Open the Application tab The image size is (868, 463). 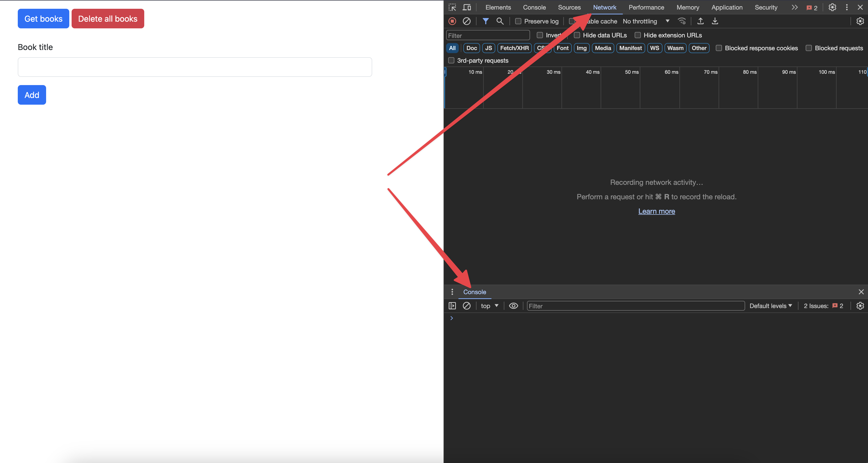point(727,7)
